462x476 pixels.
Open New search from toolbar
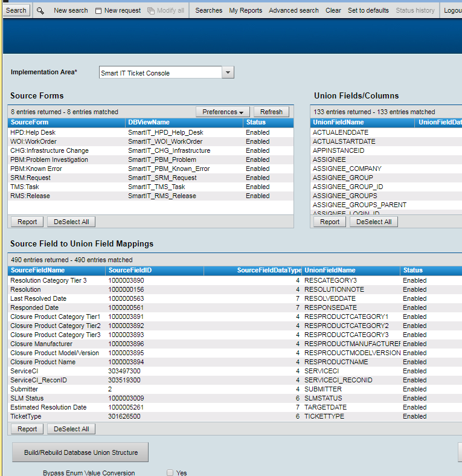coord(71,10)
